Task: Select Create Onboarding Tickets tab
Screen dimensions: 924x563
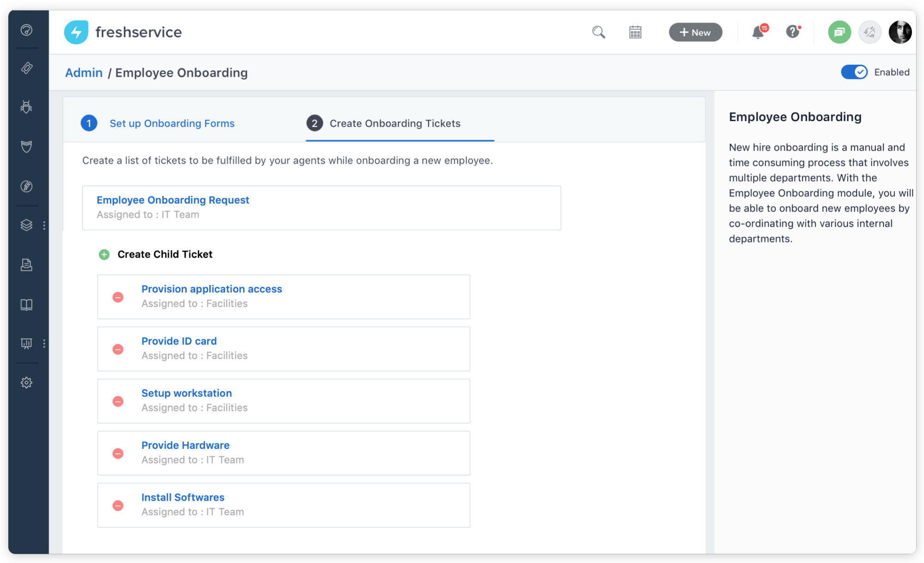Action: click(x=395, y=123)
